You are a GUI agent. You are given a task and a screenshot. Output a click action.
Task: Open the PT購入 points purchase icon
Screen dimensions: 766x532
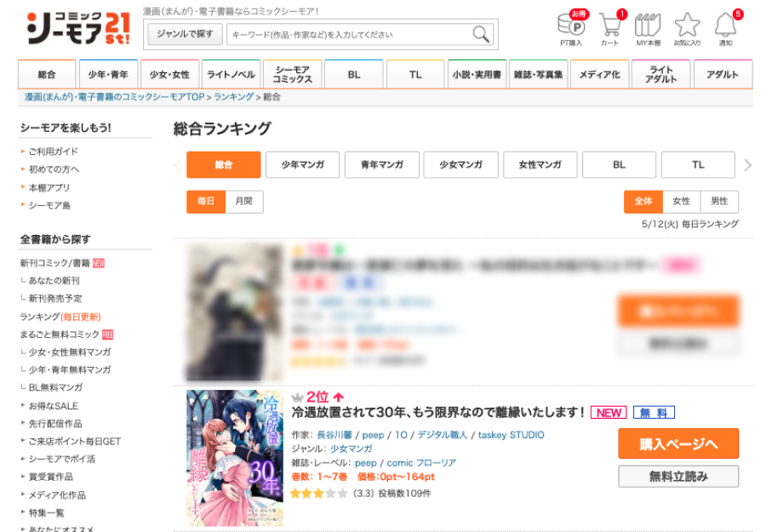pyautogui.click(x=572, y=28)
